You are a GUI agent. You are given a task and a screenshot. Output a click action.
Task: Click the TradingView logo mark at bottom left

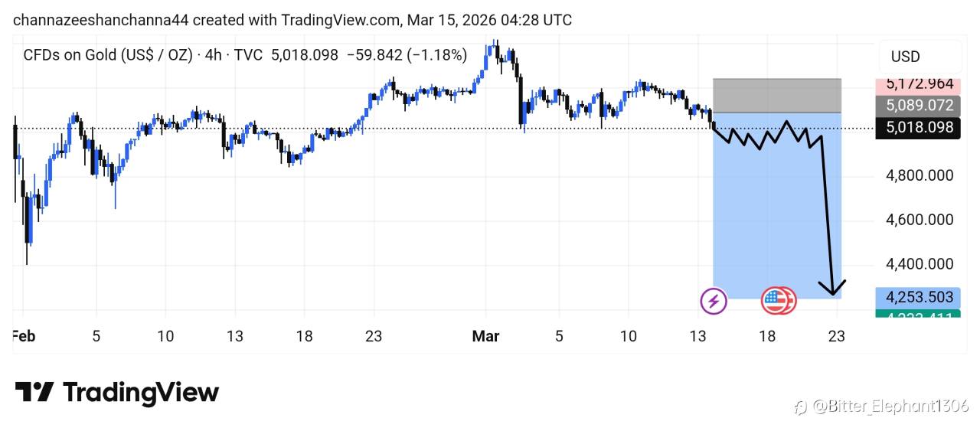tap(34, 393)
